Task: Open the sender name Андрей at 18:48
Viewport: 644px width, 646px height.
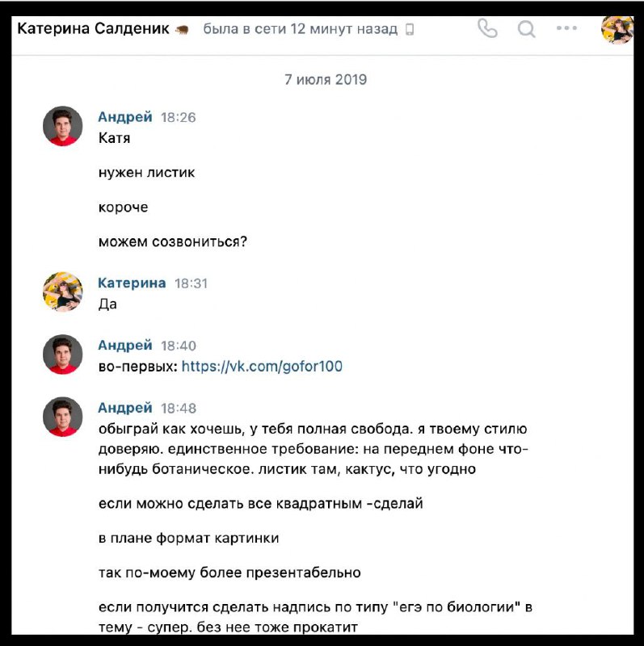Action: pos(125,408)
